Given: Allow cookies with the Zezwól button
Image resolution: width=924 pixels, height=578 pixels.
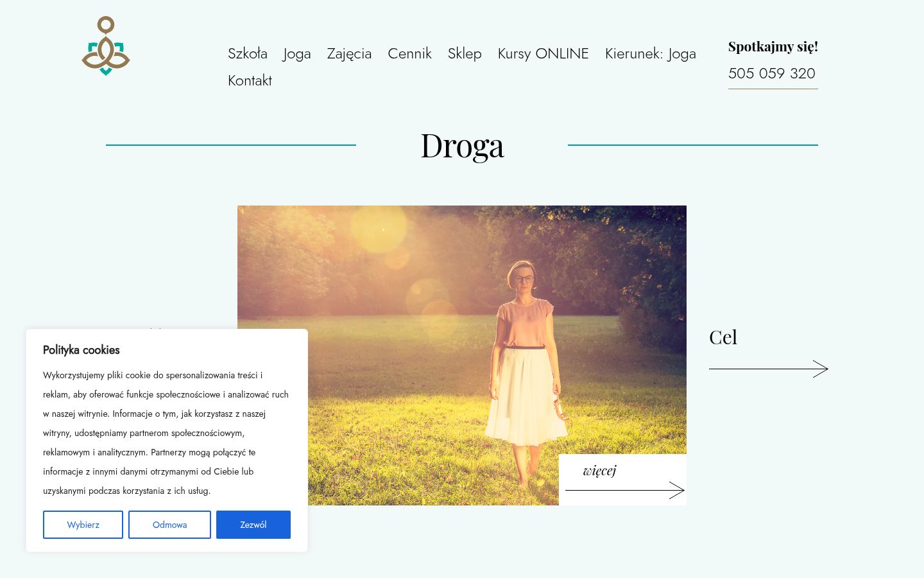Looking at the screenshot, I should 253,525.
